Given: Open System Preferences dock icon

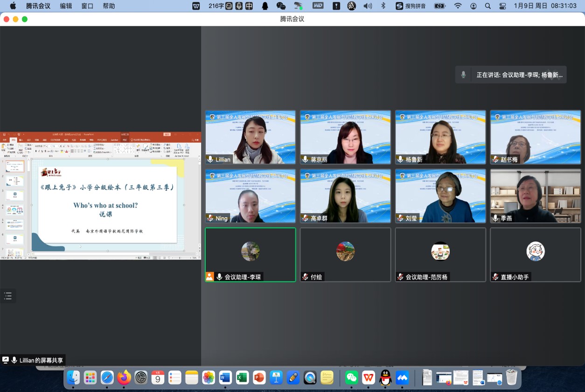Looking at the screenshot, I should click(x=141, y=378).
